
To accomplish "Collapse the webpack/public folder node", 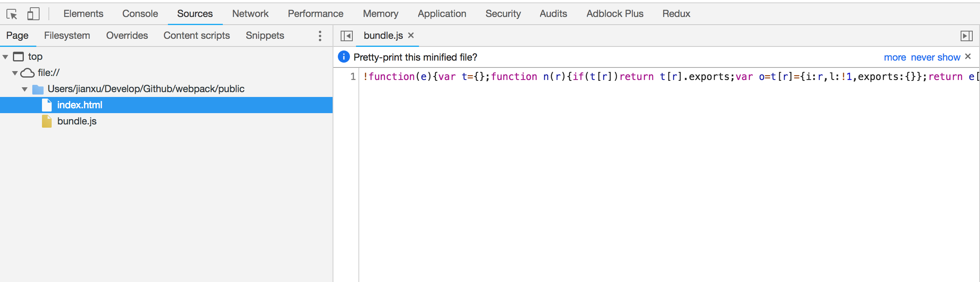I will (25, 89).
